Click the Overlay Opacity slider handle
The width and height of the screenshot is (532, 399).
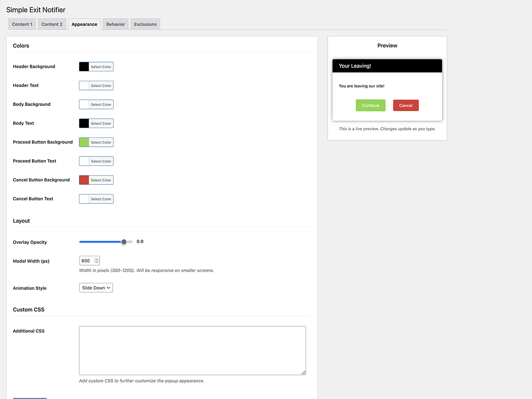124,242
